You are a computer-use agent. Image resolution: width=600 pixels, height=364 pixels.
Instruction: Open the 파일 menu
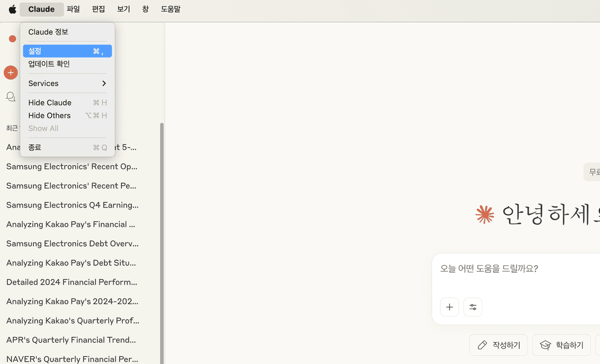(73, 9)
